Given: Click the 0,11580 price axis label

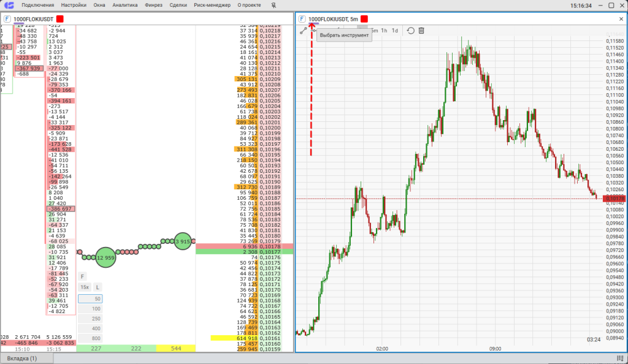Looking at the screenshot, I should click(x=615, y=41).
